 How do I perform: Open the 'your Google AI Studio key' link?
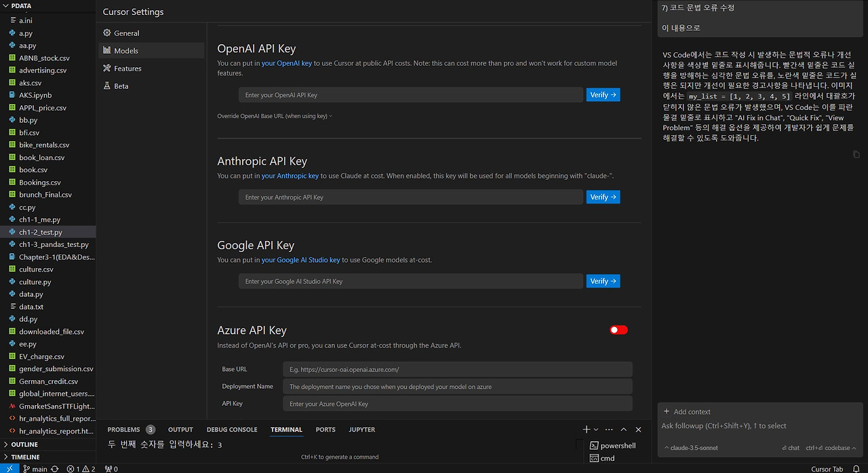click(301, 260)
